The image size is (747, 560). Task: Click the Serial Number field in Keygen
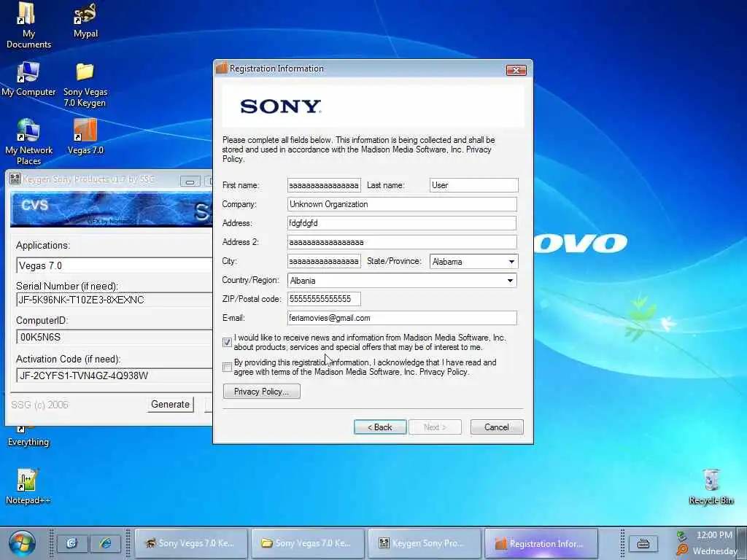(x=115, y=300)
